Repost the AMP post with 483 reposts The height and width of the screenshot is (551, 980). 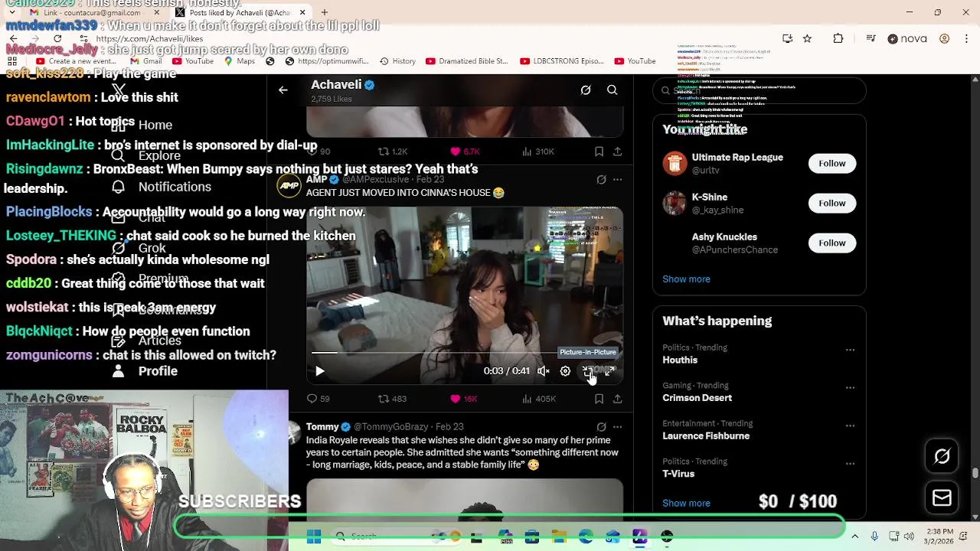coord(392,399)
